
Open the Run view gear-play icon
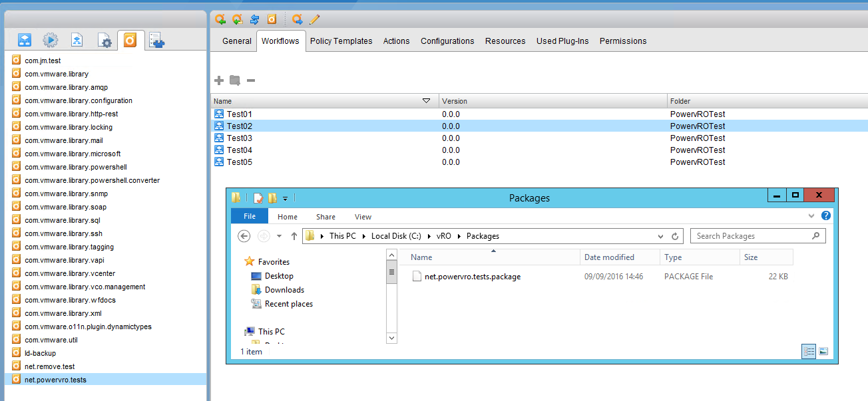(x=51, y=41)
